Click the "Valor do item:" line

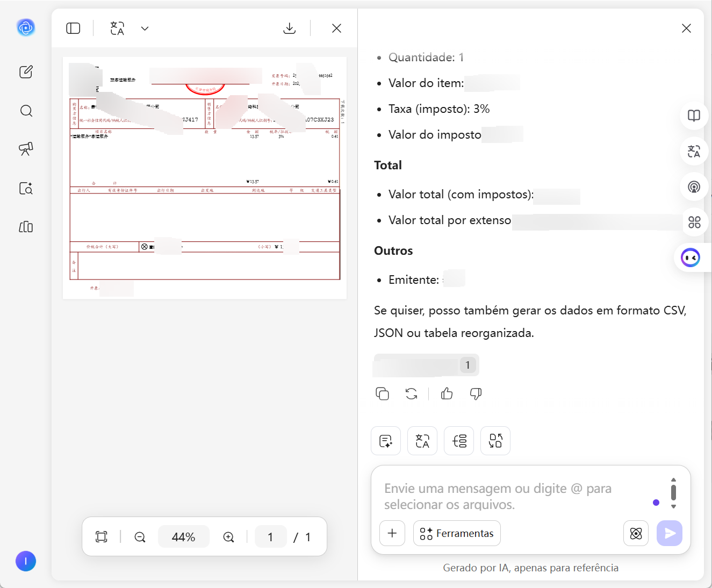(426, 83)
